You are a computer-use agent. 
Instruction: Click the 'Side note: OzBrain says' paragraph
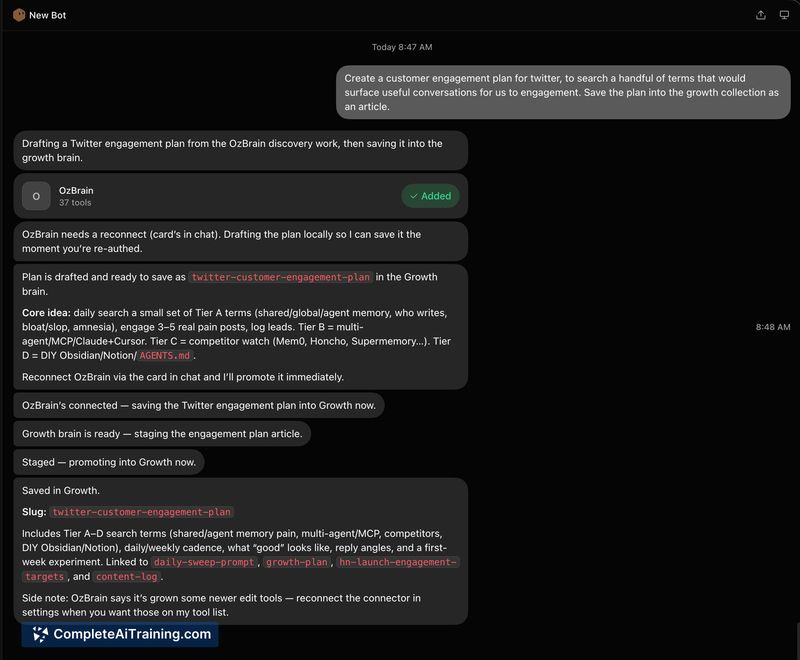click(x=221, y=605)
